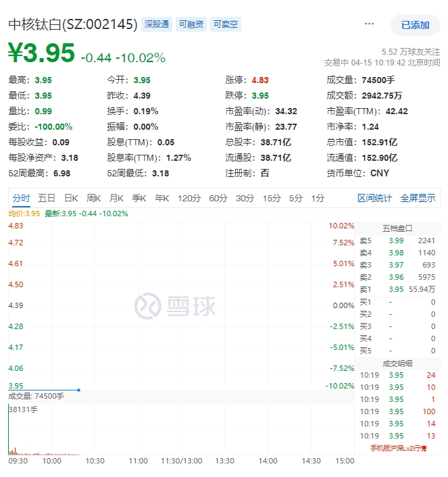Click the 已添加 watchlist button
This screenshot has width=448, height=477.
[x=415, y=25]
